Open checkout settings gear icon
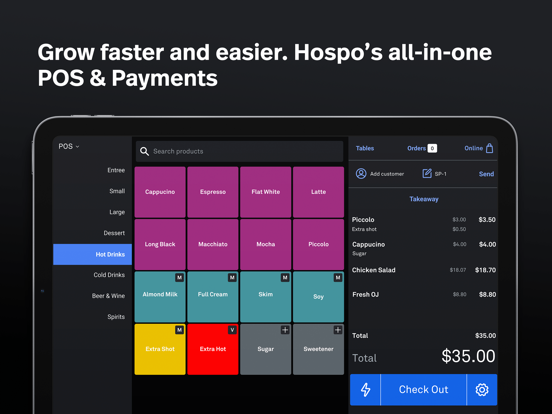Viewport: 552px width, 414px height. pos(482,390)
